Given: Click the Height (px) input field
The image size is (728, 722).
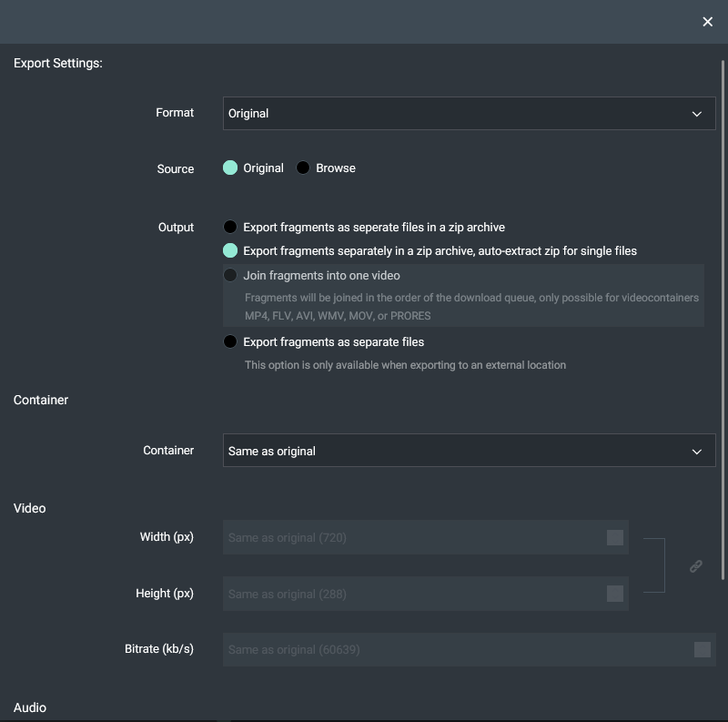Looking at the screenshot, I should coord(426,594).
